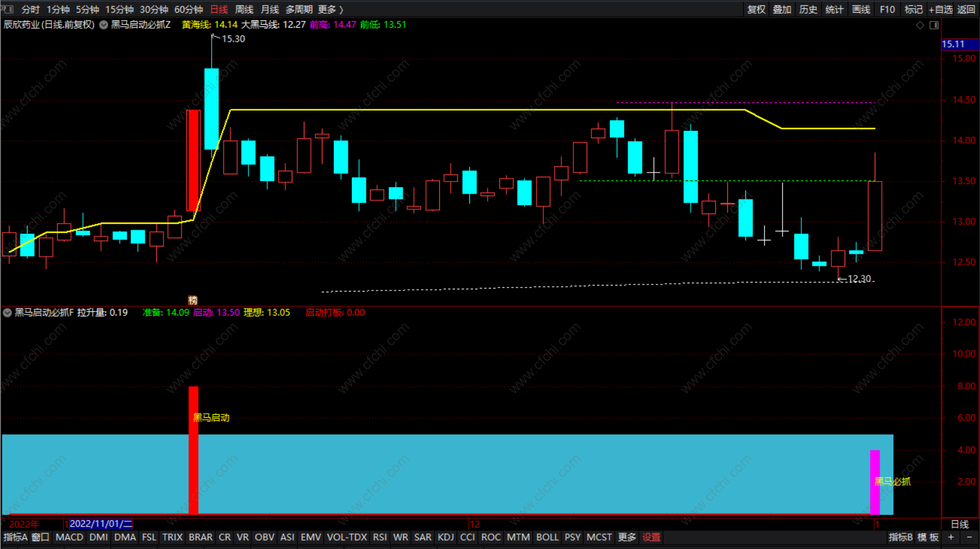
Task: Apply the OBV indicator
Action: pos(264,538)
